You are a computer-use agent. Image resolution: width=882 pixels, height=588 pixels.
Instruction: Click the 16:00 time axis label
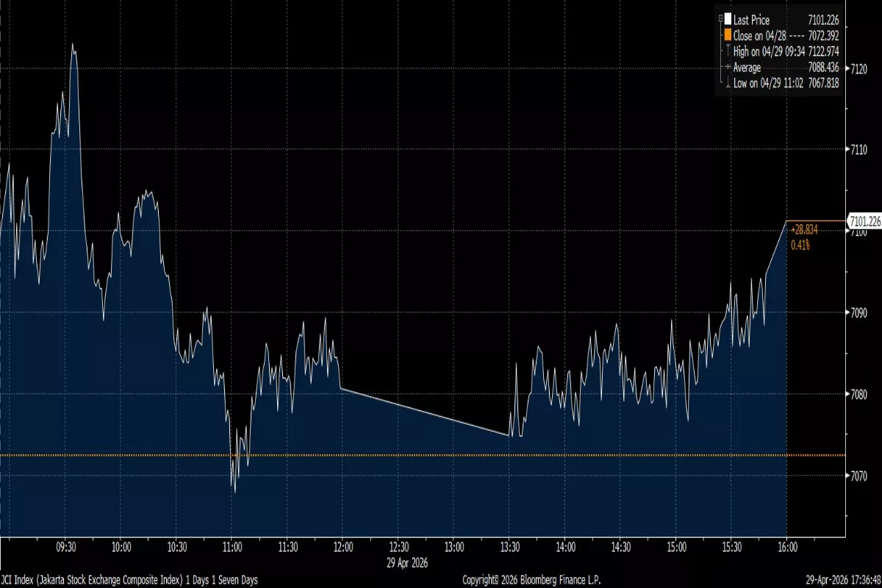(x=787, y=548)
